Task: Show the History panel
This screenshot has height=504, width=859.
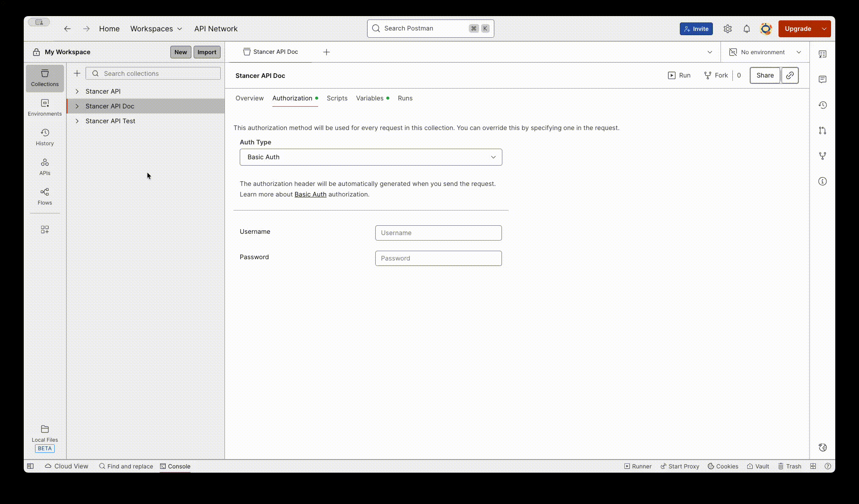Action: click(x=44, y=136)
